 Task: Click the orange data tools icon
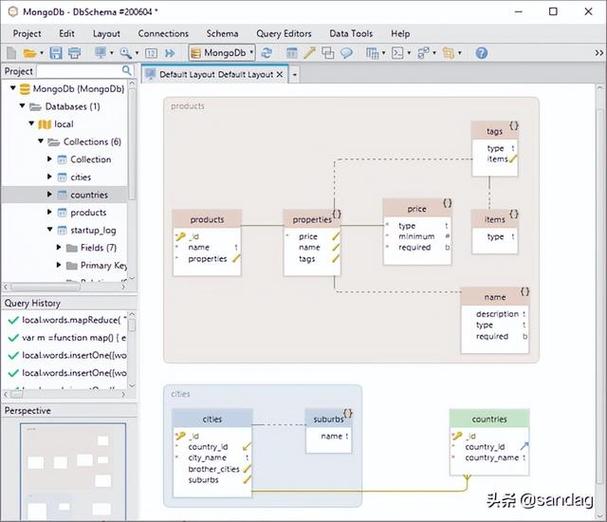(448, 53)
